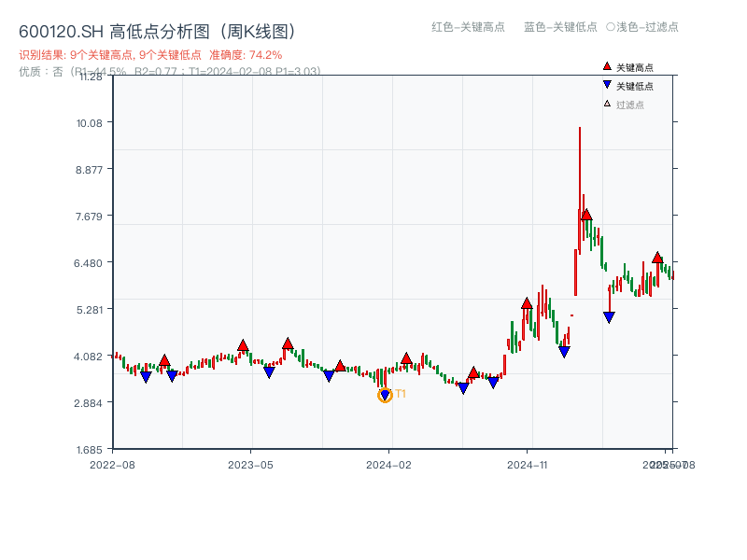Click the 8.877 price axis label
This screenshot has width=747, height=560.
pyautogui.click(x=89, y=170)
